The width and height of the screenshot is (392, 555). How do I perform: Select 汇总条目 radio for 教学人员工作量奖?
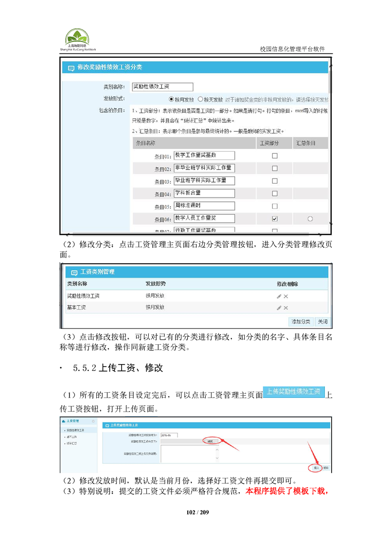tap(310, 219)
